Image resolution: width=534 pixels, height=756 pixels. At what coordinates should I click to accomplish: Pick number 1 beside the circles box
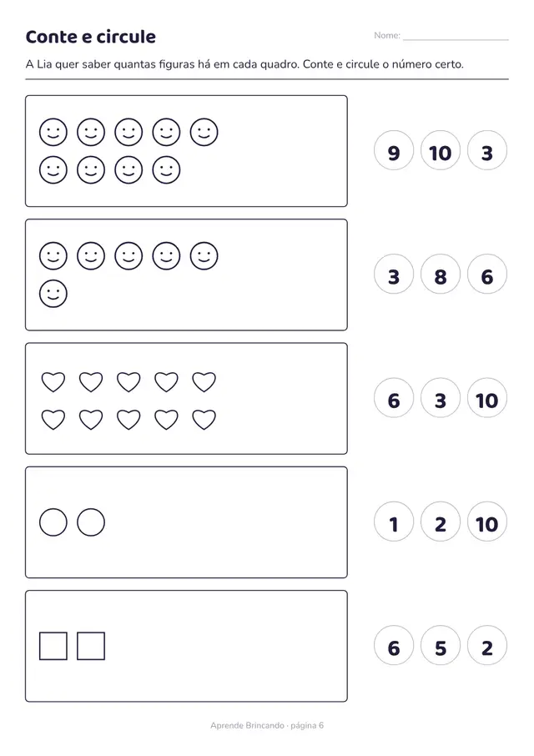tap(394, 522)
